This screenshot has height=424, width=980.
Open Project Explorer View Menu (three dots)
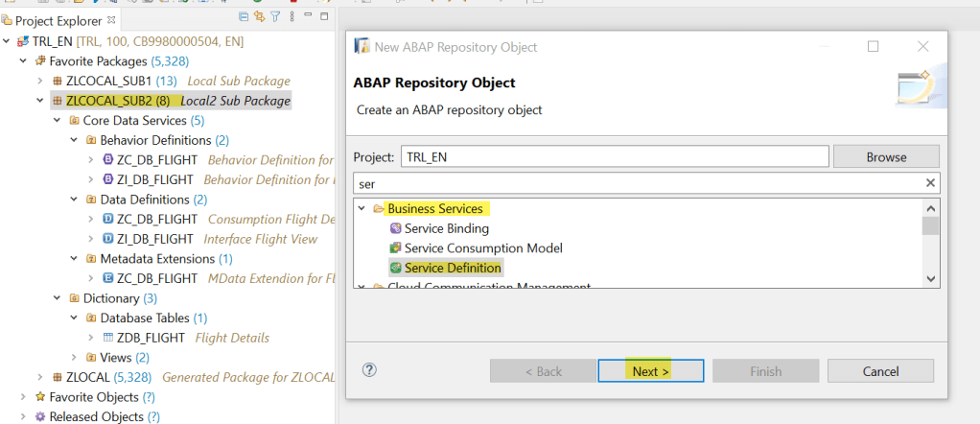pyautogui.click(x=292, y=16)
